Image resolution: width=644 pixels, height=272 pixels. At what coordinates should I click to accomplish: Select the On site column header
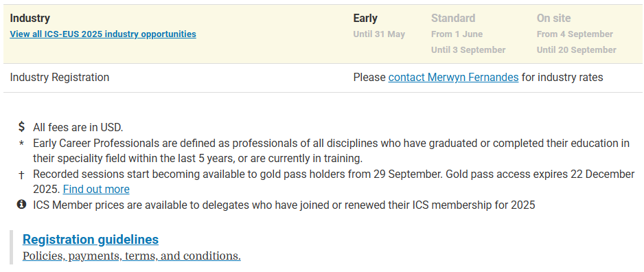(x=553, y=19)
